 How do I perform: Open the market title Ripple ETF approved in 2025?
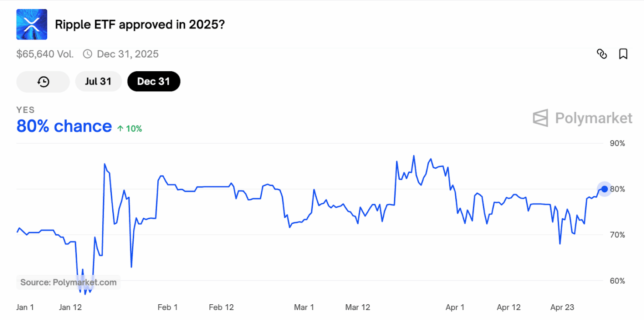pos(139,24)
